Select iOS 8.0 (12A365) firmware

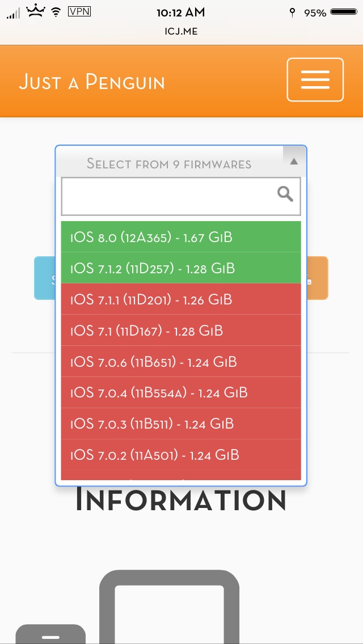coord(181,236)
